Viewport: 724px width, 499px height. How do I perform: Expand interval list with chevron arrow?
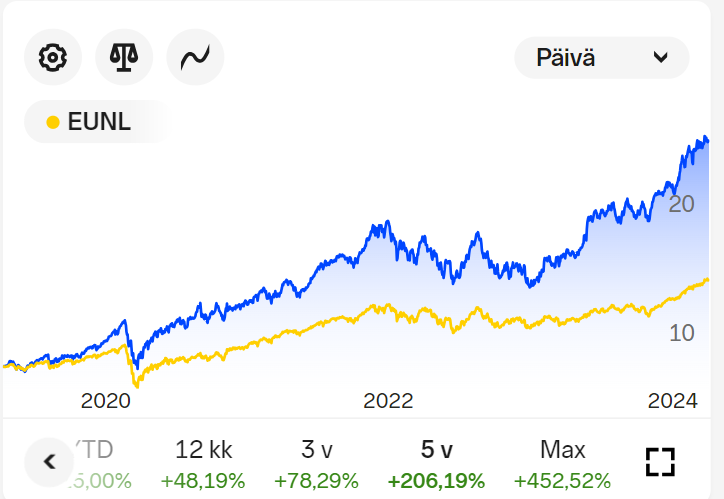click(x=660, y=58)
